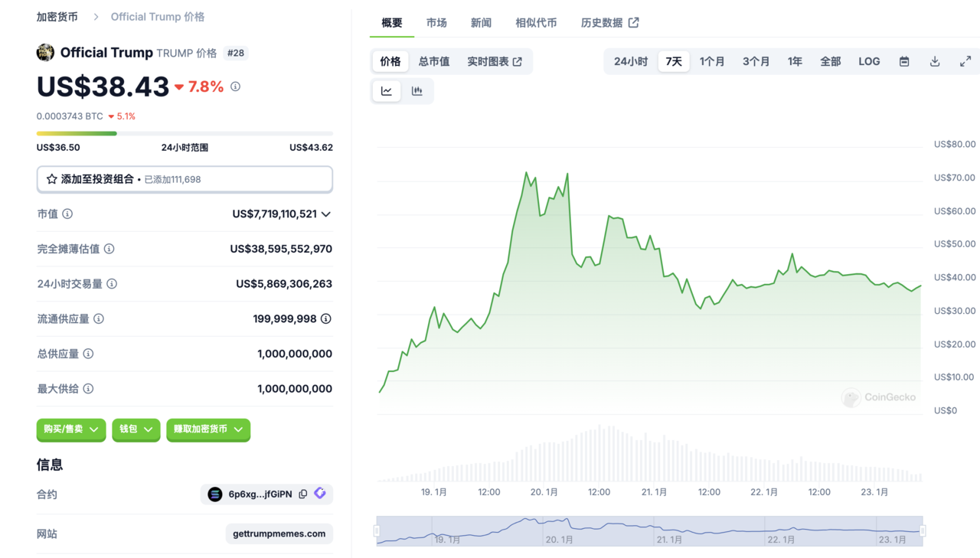Click the external link icon on 实时图表

518,62
